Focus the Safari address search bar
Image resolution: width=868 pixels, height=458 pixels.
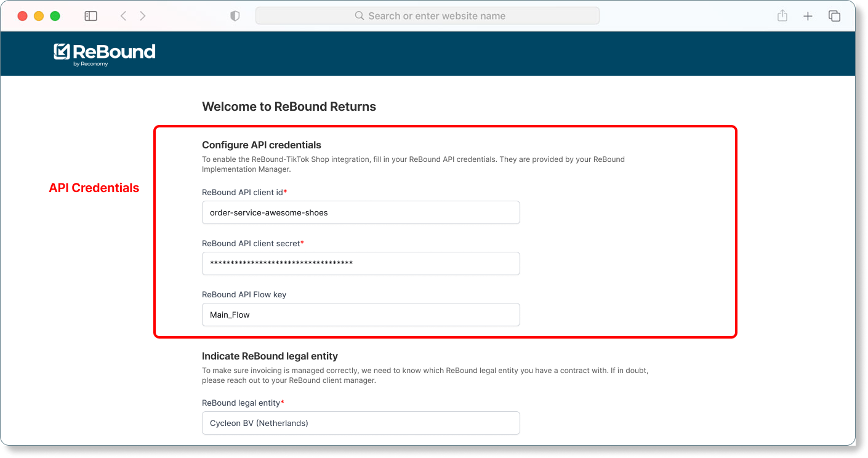pyautogui.click(x=427, y=16)
